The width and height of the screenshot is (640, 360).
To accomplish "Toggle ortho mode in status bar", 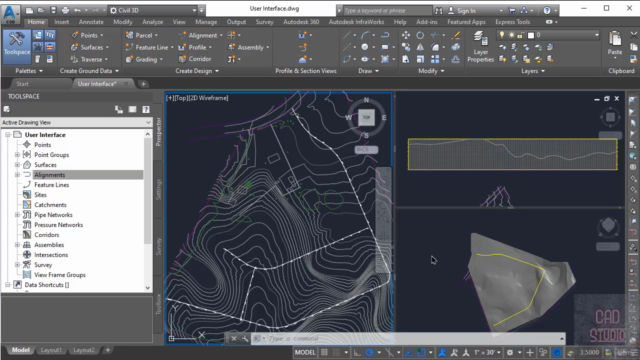I will (x=357, y=352).
